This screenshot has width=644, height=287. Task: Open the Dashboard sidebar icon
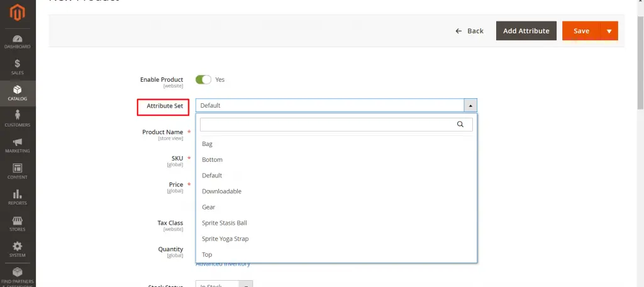(18, 42)
